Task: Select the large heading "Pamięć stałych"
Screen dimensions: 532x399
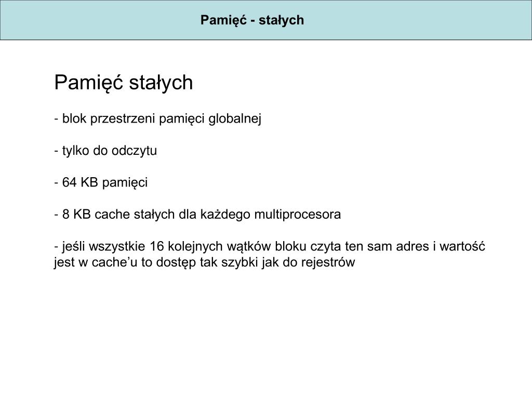Action: pyautogui.click(x=124, y=83)
